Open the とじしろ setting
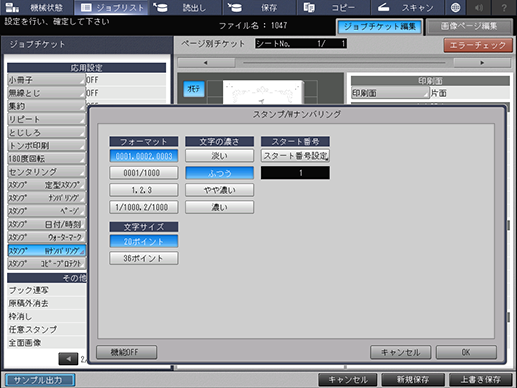This screenshot has height=388, width=517. pos(46,132)
